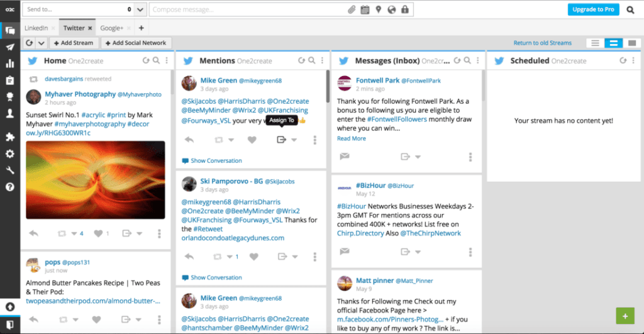The height and width of the screenshot is (334, 644).
Task: Like the pops almond butter tweet
Action: point(96,320)
